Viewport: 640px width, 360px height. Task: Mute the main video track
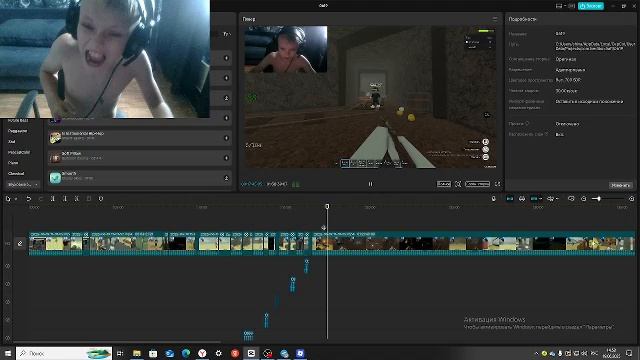tap(7, 244)
